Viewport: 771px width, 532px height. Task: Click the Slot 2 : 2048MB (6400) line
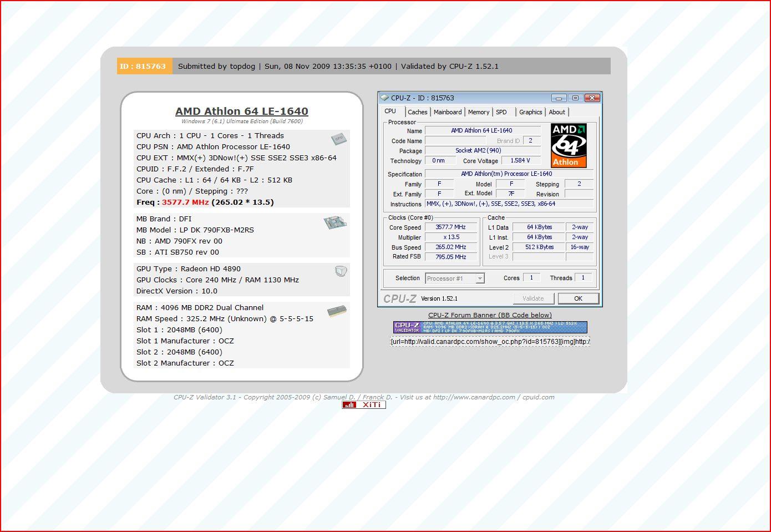180,352
